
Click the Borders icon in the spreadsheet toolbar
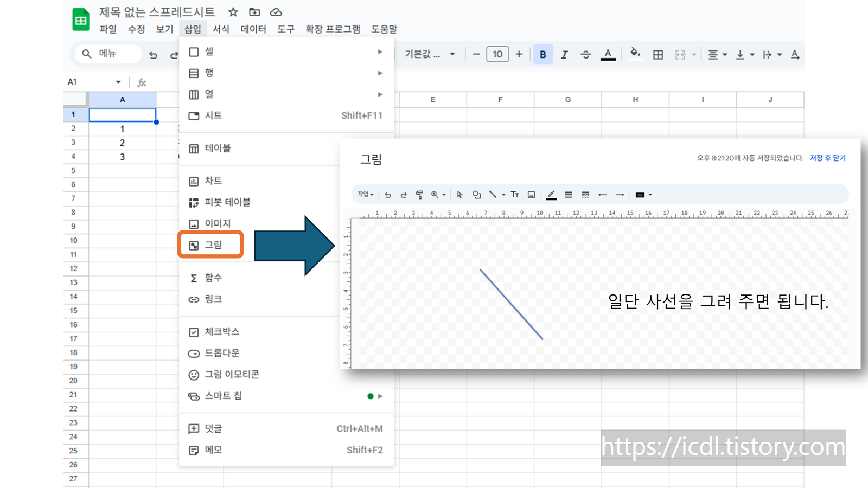click(658, 54)
